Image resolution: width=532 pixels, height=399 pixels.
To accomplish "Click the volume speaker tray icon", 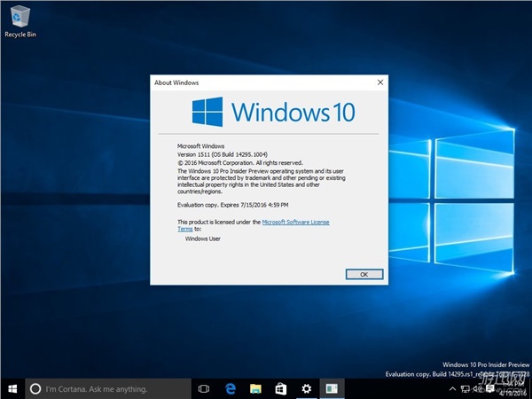I will [x=477, y=388].
